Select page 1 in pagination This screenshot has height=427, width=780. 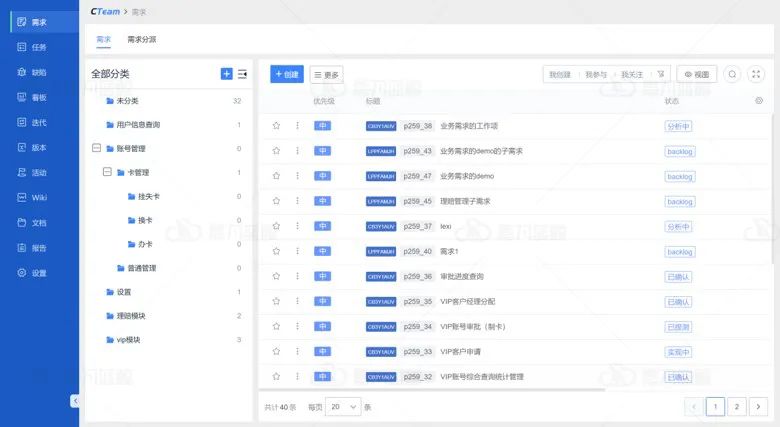(715, 407)
